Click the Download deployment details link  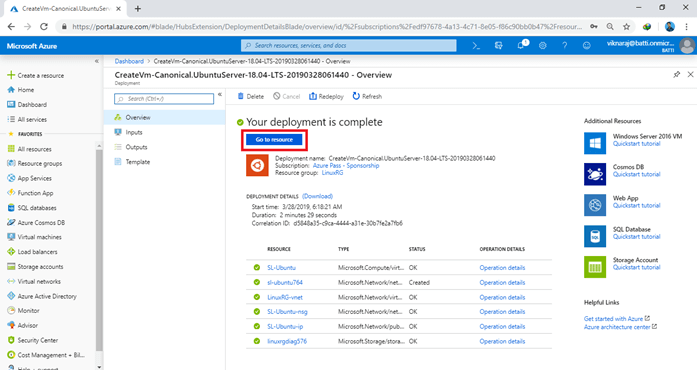317,196
